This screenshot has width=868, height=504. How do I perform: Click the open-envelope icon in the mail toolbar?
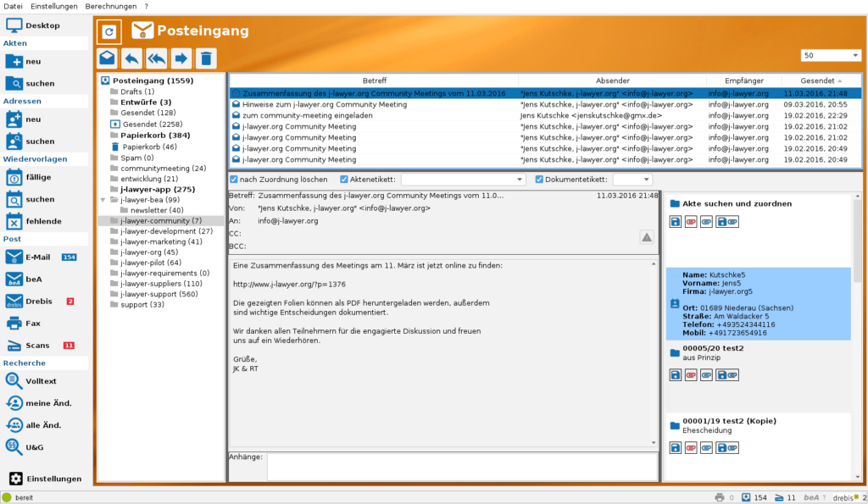[108, 58]
